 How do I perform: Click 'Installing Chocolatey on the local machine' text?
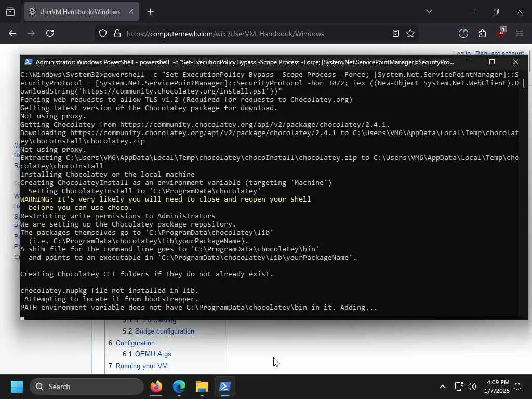point(108,174)
